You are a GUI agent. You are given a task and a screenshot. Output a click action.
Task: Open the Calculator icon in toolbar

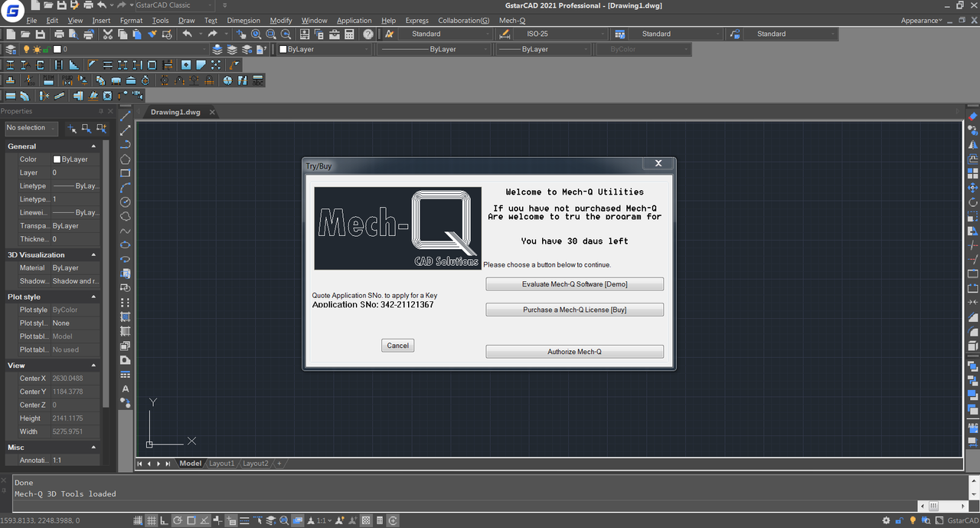click(348, 34)
